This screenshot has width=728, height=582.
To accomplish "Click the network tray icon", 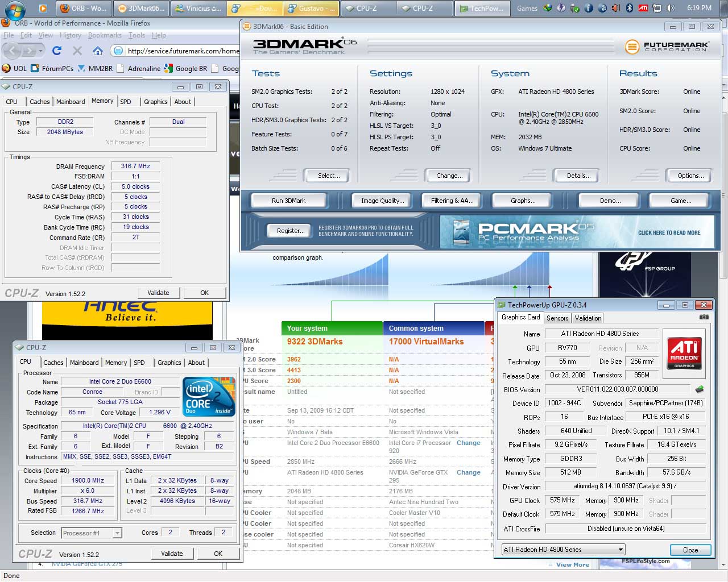I will click(x=657, y=8).
